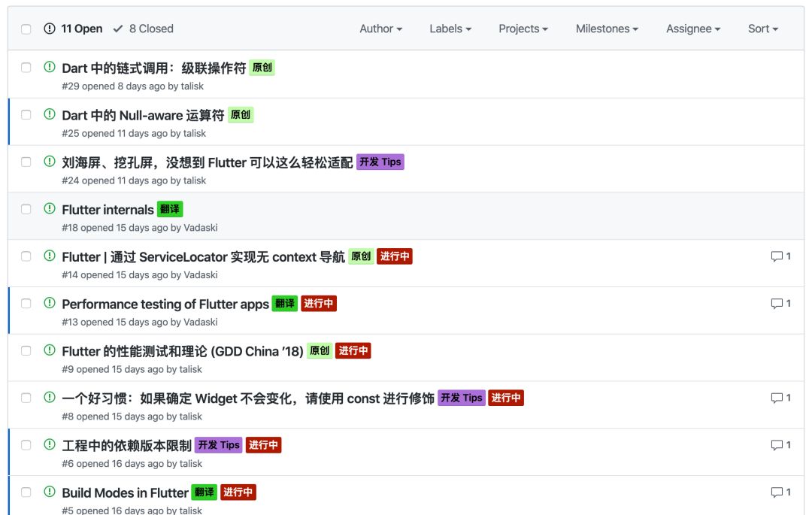Screen dimensions: 812x515
Task: Click 进行中 label on issue #14
Action: click(x=395, y=256)
